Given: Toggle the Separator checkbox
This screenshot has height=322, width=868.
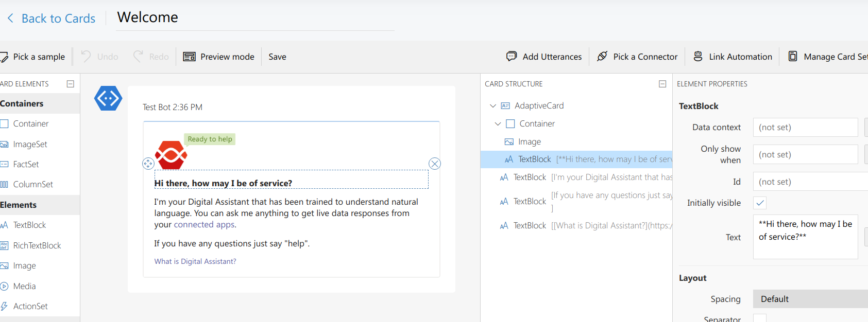Looking at the screenshot, I should [x=760, y=318].
